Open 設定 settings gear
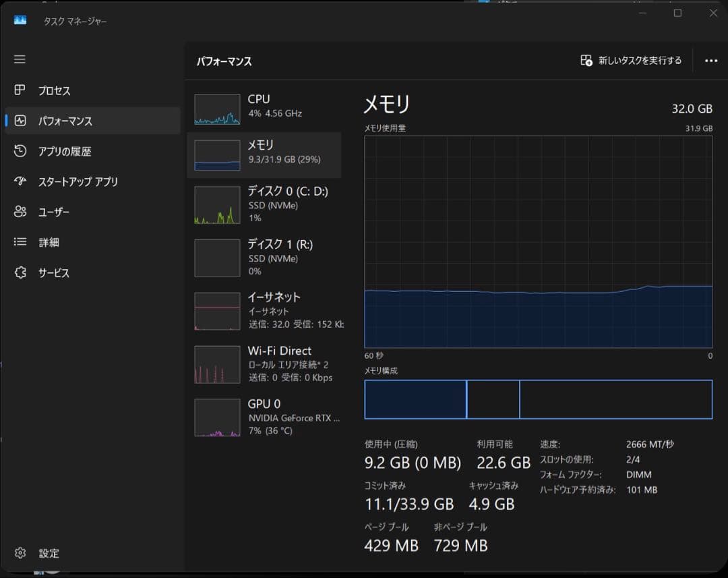The height and width of the screenshot is (578, 728). click(x=20, y=553)
